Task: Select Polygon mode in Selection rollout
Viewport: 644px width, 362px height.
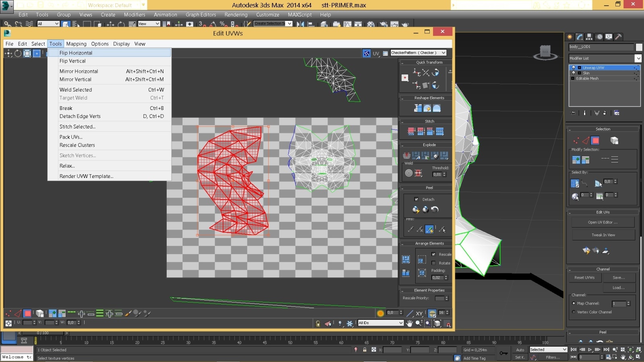Action: tap(595, 141)
